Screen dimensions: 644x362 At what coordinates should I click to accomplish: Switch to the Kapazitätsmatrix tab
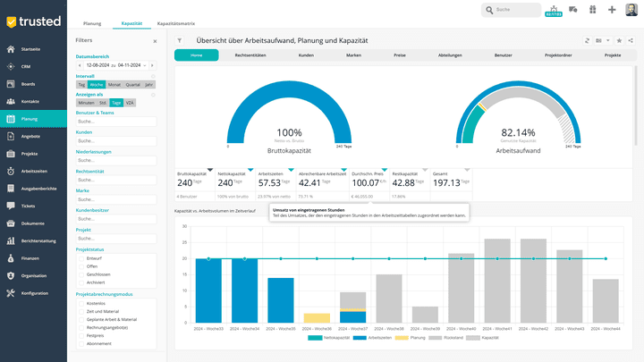tap(175, 22)
